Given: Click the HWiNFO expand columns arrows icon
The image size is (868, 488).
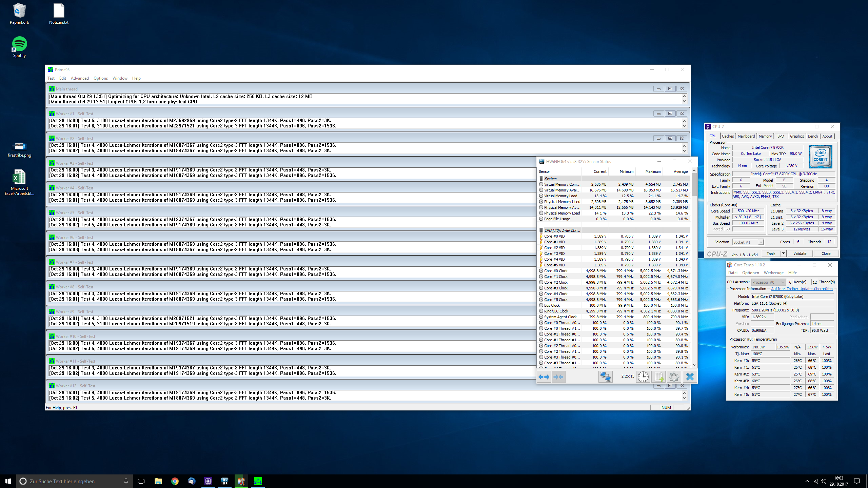Looking at the screenshot, I should (x=544, y=377).
